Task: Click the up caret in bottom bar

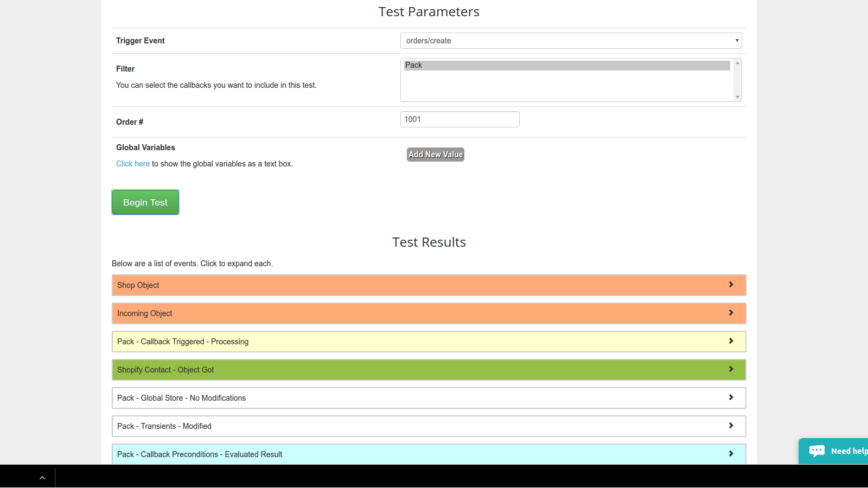Action: (42, 478)
